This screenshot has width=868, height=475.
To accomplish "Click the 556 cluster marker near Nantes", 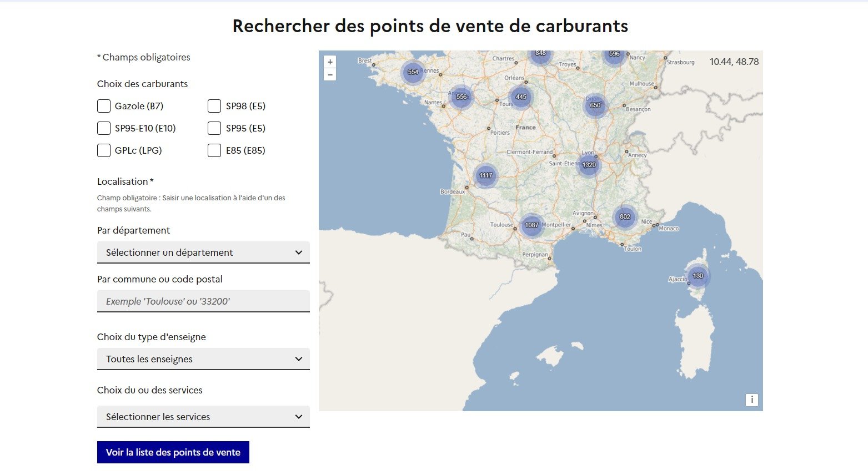I will 461,97.
